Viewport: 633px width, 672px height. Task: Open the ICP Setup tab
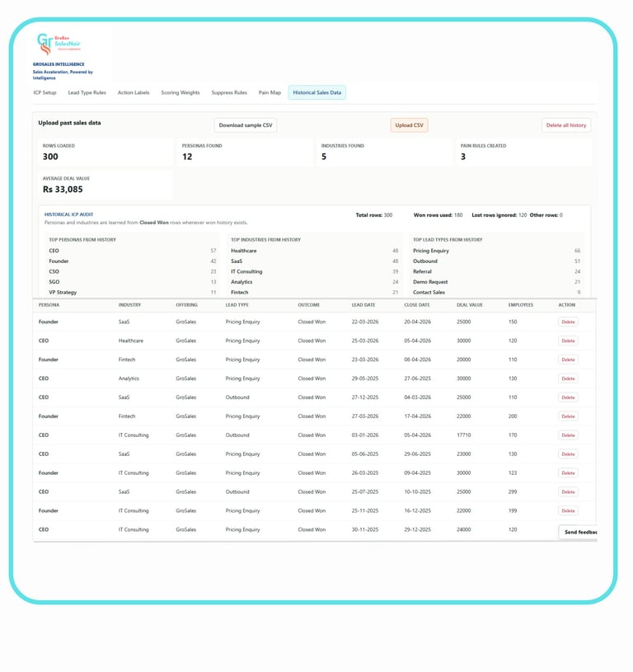(x=45, y=92)
